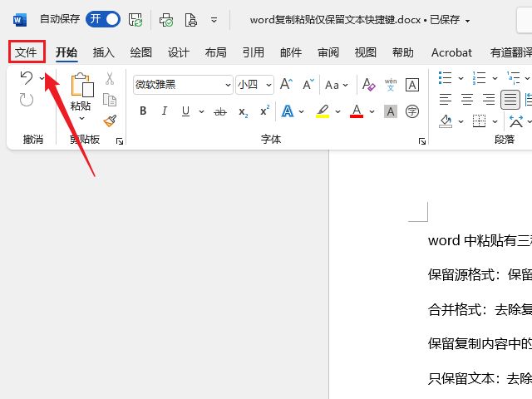Click the Numbering list icon

[x=479, y=77]
